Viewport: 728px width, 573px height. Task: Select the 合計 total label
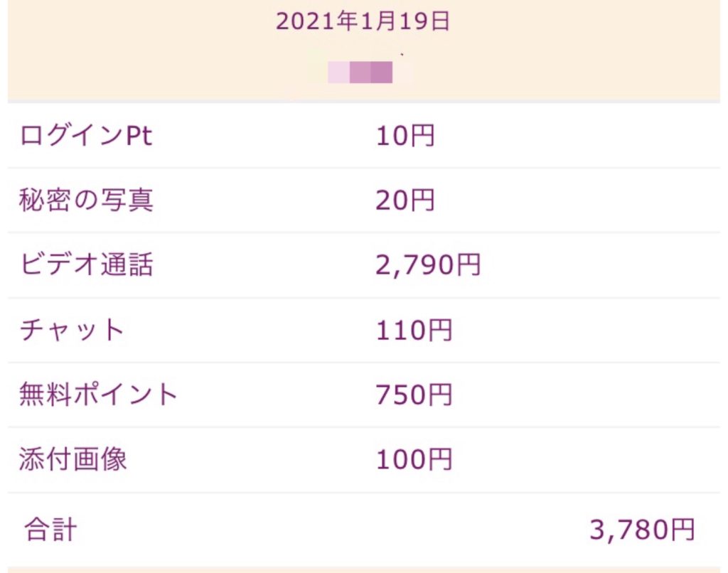(x=50, y=529)
